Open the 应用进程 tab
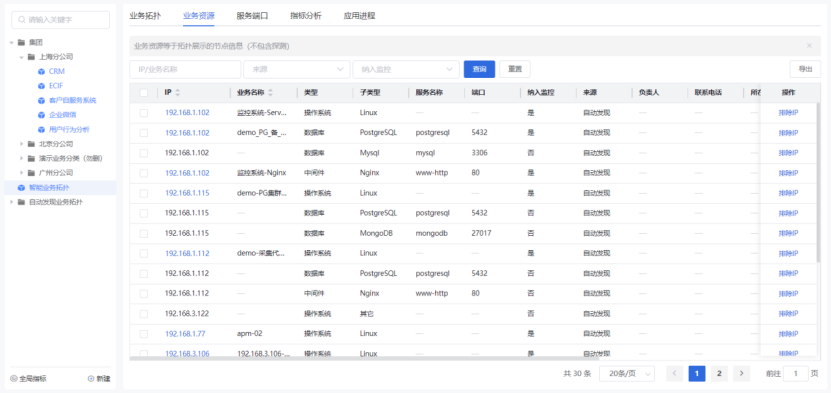 pyautogui.click(x=359, y=15)
